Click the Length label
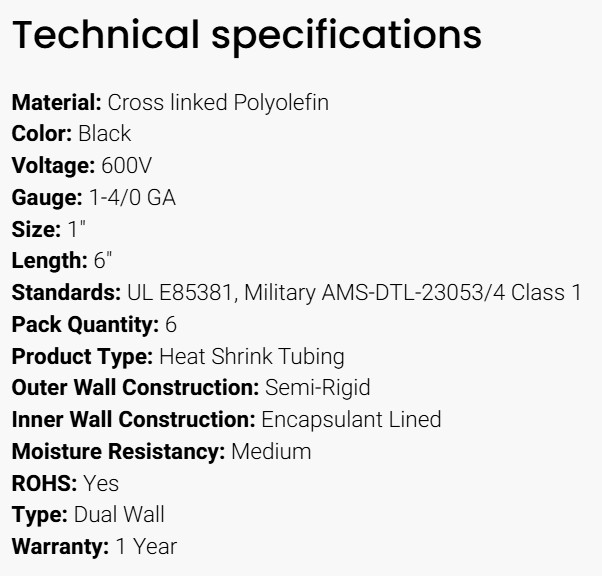The height and width of the screenshot is (576, 602). click(50, 261)
